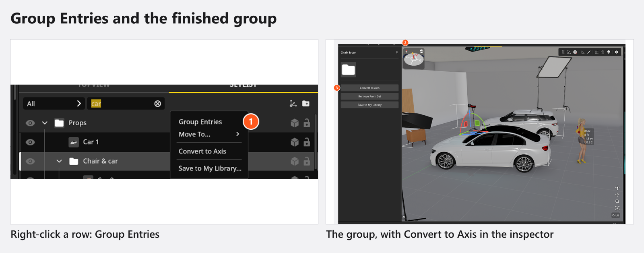
Task: Toggle visibility eye for Car 1
Action: (x=30, y=142)
